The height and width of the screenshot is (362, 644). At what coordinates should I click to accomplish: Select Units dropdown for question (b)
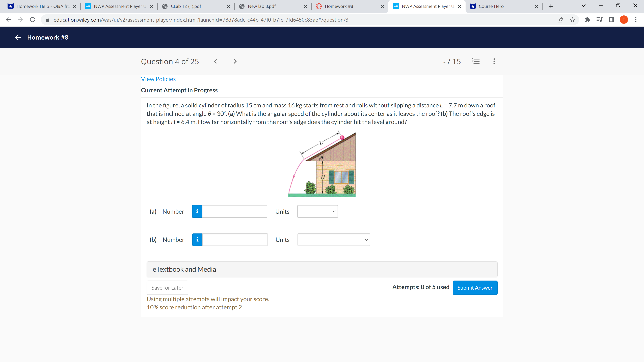pyautogui.click(x=334, y=239)
